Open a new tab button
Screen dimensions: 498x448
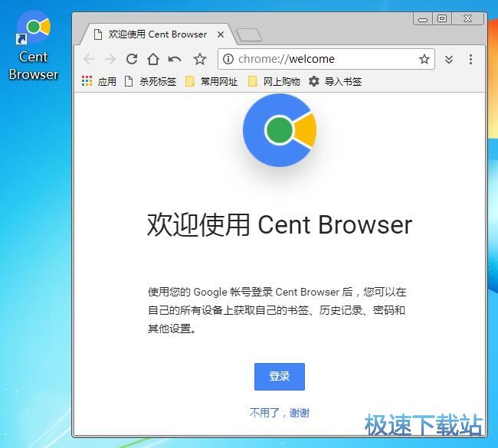[x=249, y=35]
